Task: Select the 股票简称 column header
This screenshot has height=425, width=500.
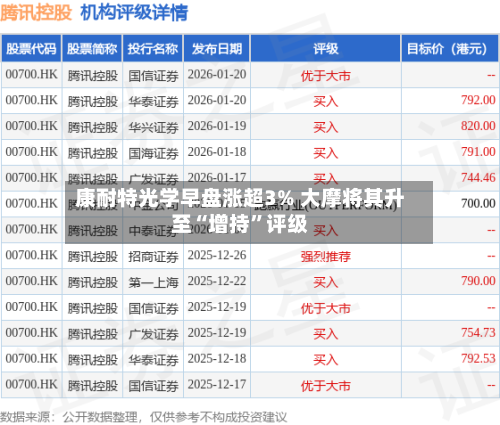Action: [92, 49]
